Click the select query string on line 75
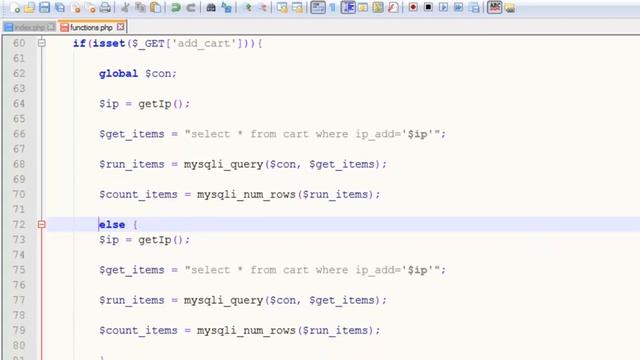Screen dimensions: 640x360 tap(313, 270)
